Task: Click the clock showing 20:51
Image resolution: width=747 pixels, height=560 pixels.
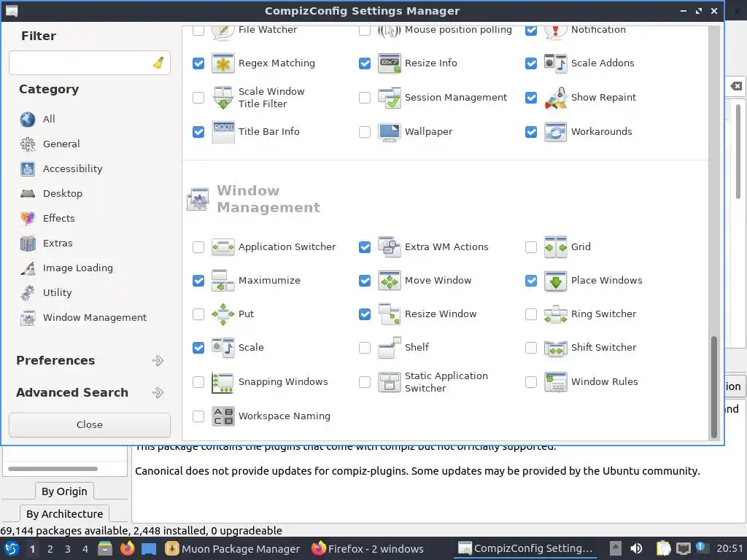Action: pos(729,548)
